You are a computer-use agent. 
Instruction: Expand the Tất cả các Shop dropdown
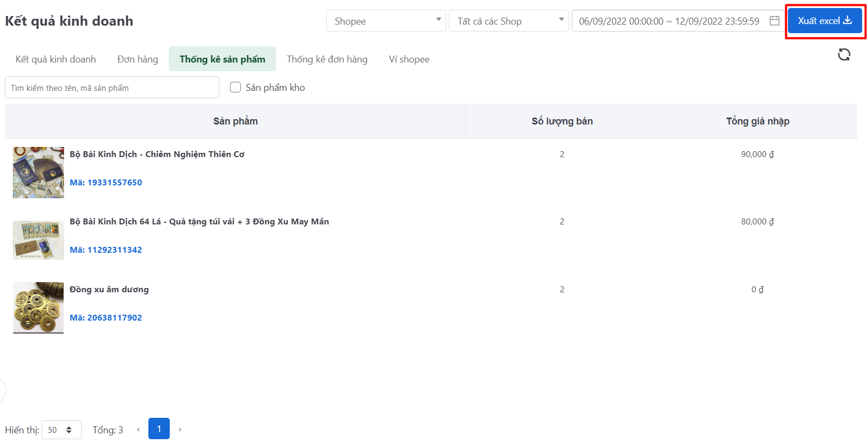(508, 21)
